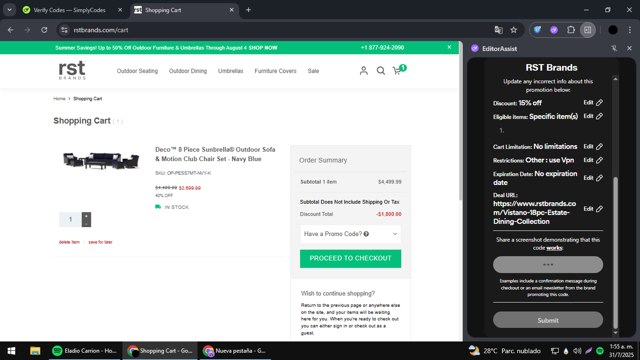This screenshot has width=640, height=360.
Task: Increase the item quantity stepper
Action: (x=86, y=216)
